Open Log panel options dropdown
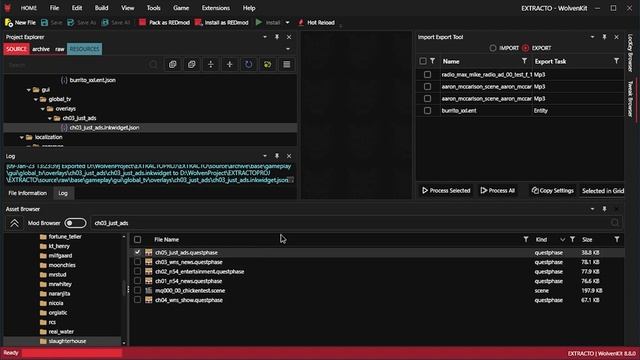The image size is (640, 360). click(x=265, y=156)
